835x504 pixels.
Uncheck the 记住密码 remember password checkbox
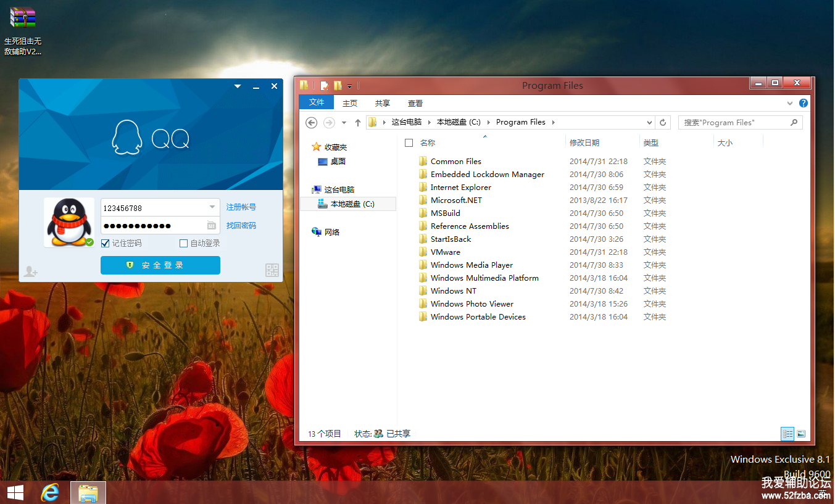coord(106,243)
